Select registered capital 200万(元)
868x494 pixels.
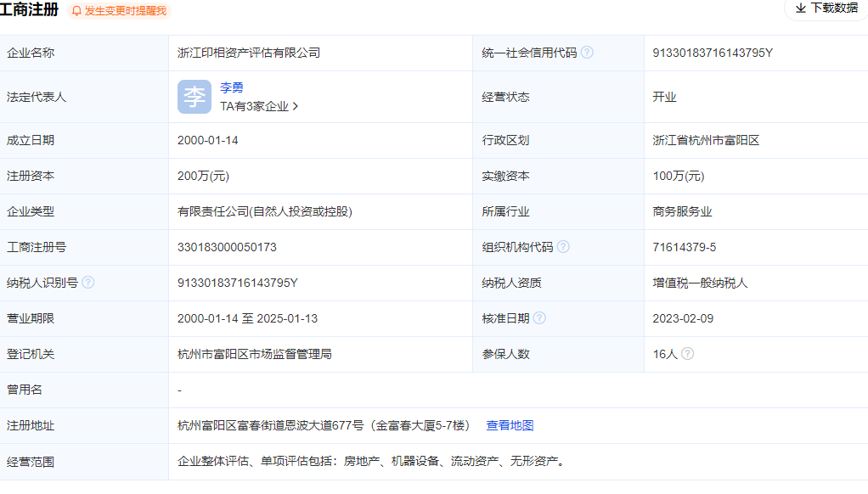tap(203, 176)
